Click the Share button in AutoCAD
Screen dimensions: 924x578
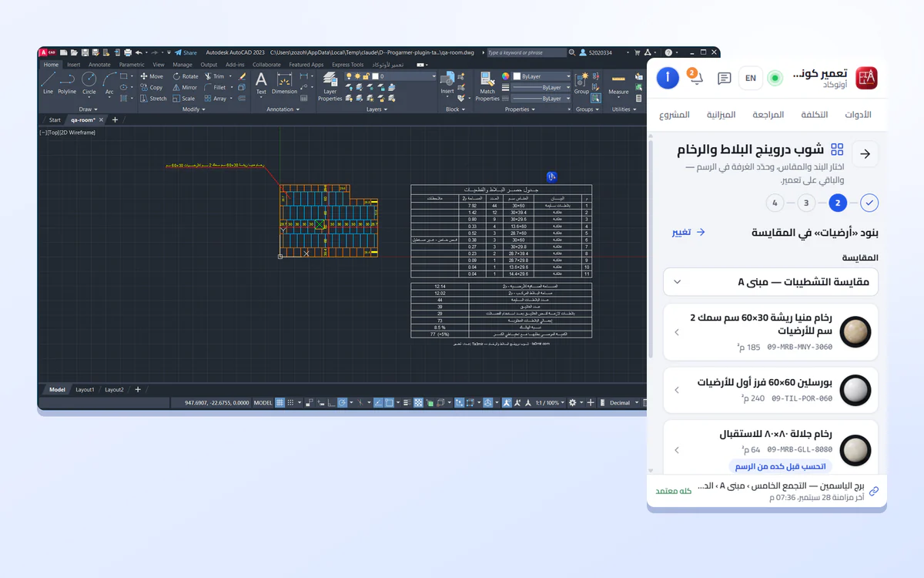[185, 52]
